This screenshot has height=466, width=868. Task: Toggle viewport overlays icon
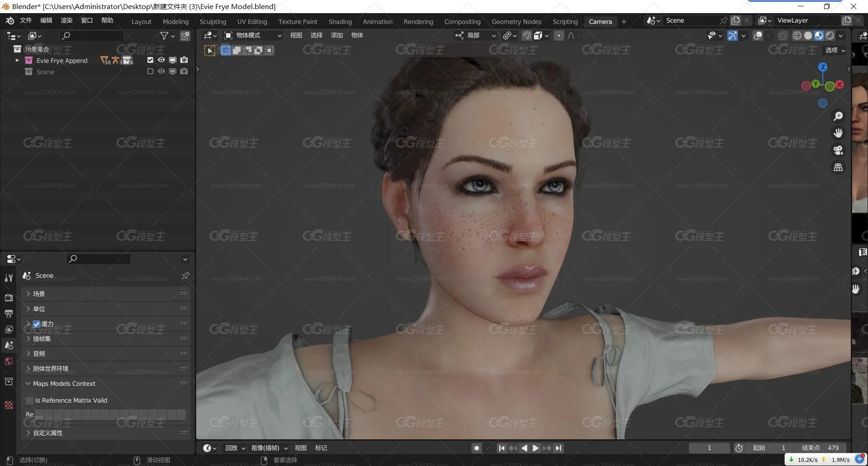(758, 36)
